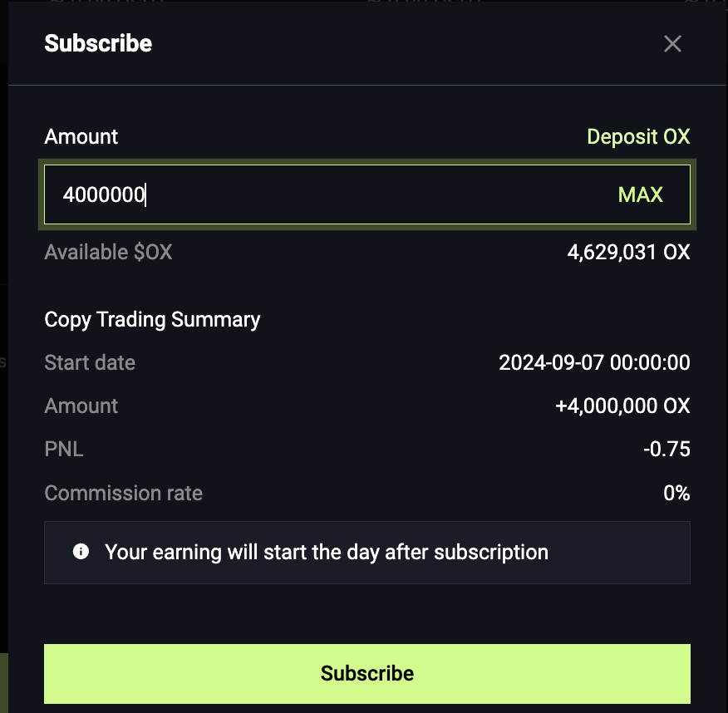Select the 4,629,031 OX available balance

point(628,252)
